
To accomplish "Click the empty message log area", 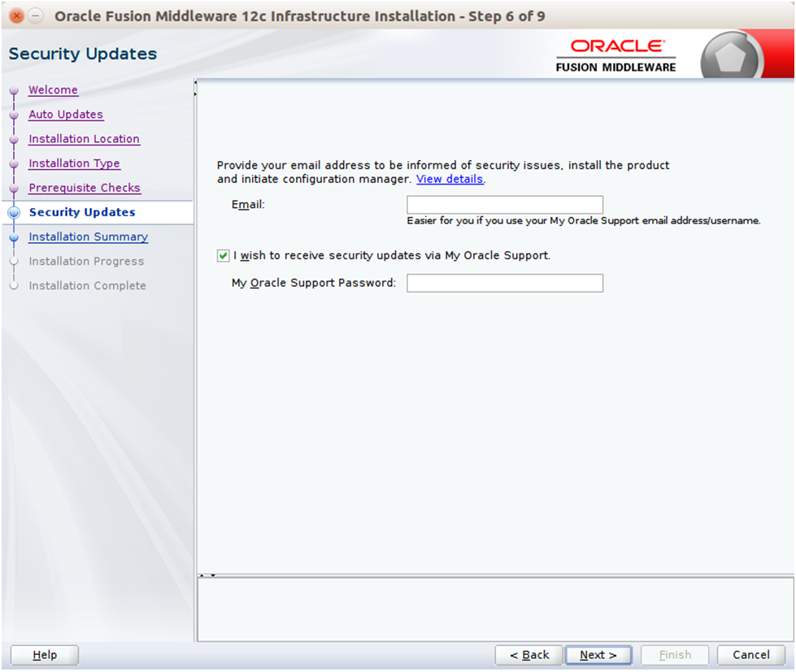I will (x=495, y=609).
